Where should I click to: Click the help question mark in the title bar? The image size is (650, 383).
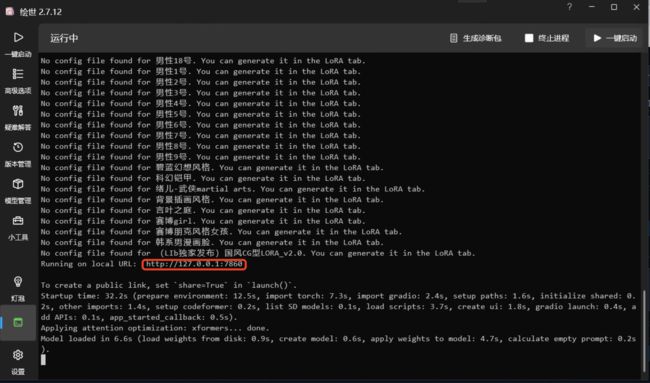570,7
